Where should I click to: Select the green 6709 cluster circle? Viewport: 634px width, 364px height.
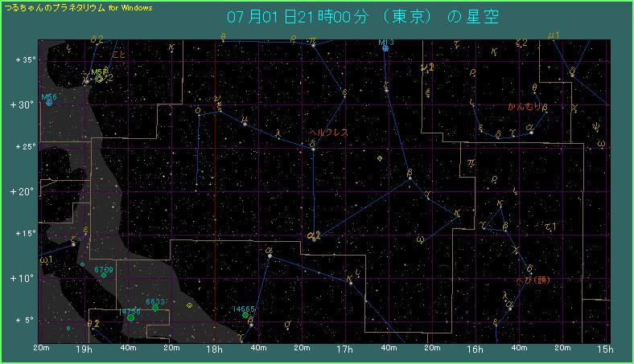104,275
